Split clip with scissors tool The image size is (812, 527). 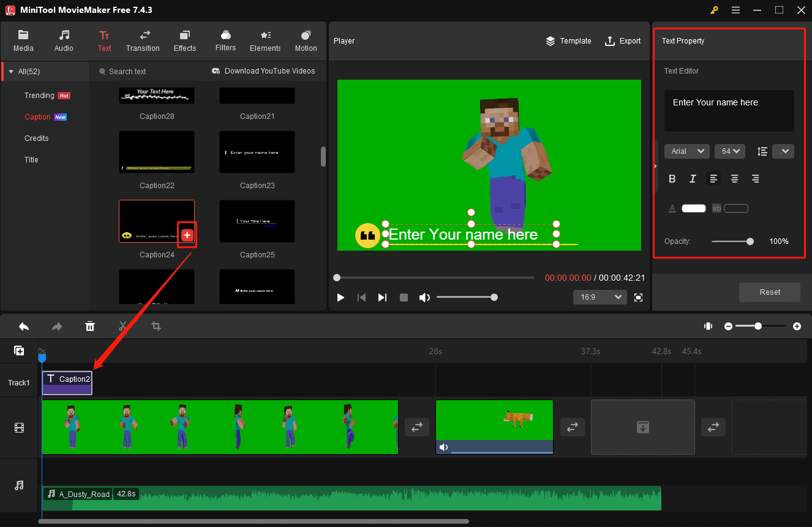pos(122,327)
